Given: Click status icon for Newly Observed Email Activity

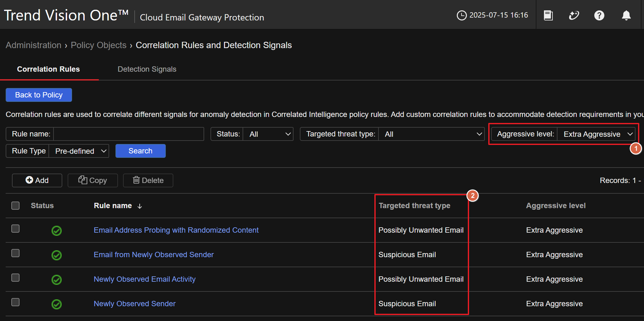Looking at the screenshot, I should click(57, 279).
